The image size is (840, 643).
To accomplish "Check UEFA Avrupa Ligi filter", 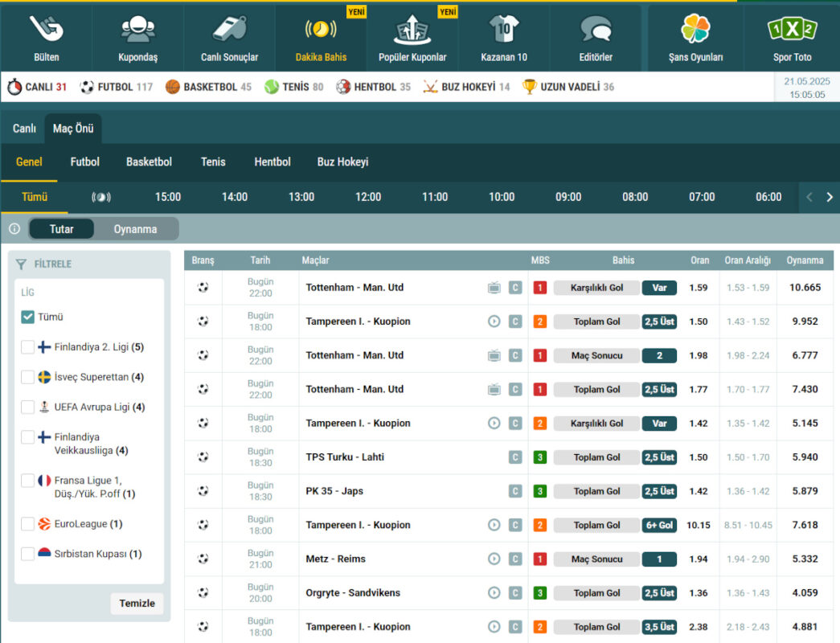I will point(27,407).
